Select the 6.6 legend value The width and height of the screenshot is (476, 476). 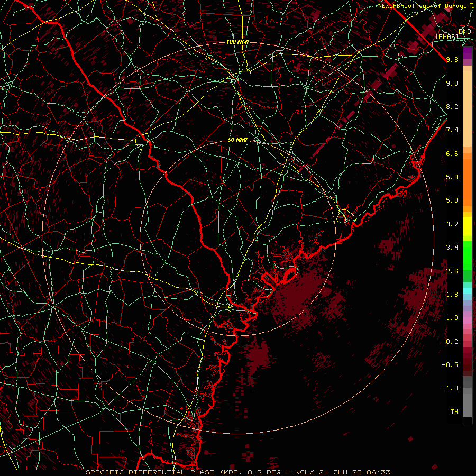pos(452,153)
